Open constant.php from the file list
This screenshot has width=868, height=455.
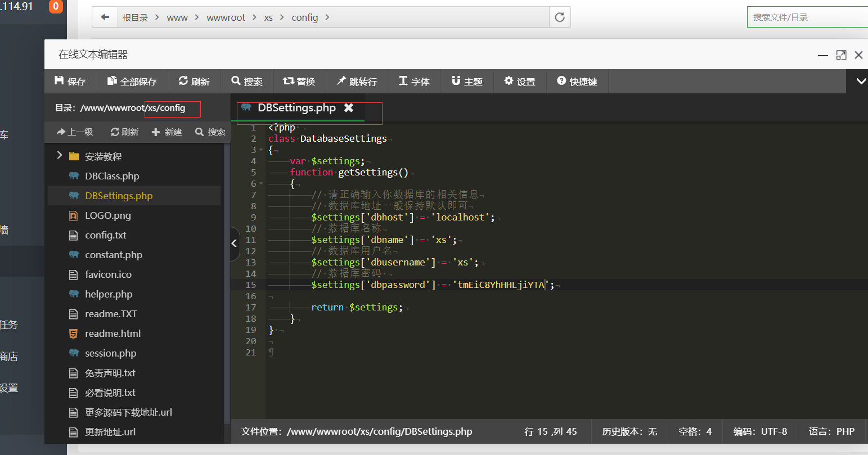[113, 255]
